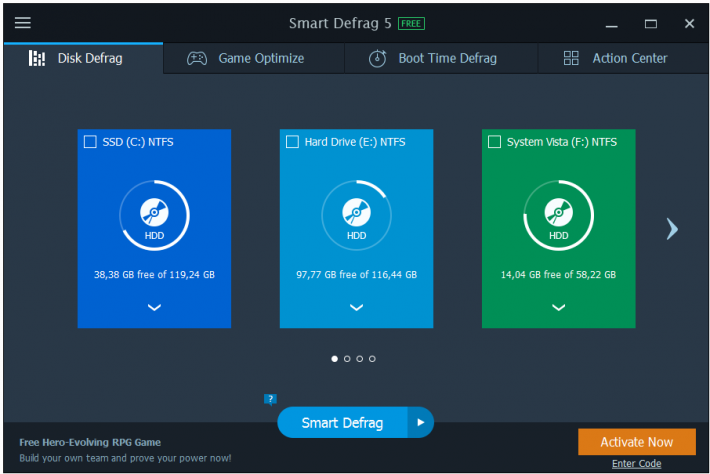Viewport: 710px width, 474px height.
Task: Open the Enter Code link
Action: pyautogui.click(x=636, y=464)
